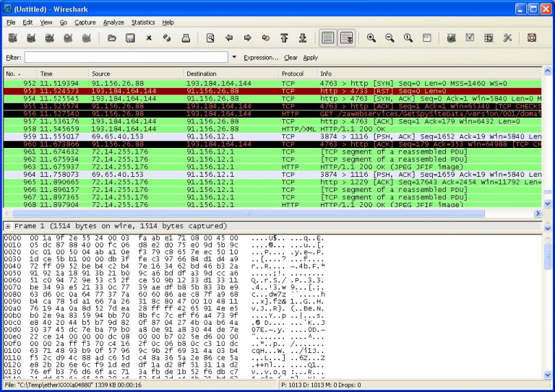Save capture file floppy icon
This screenshot has height=392, width=555.
click(x=130, y=38)
